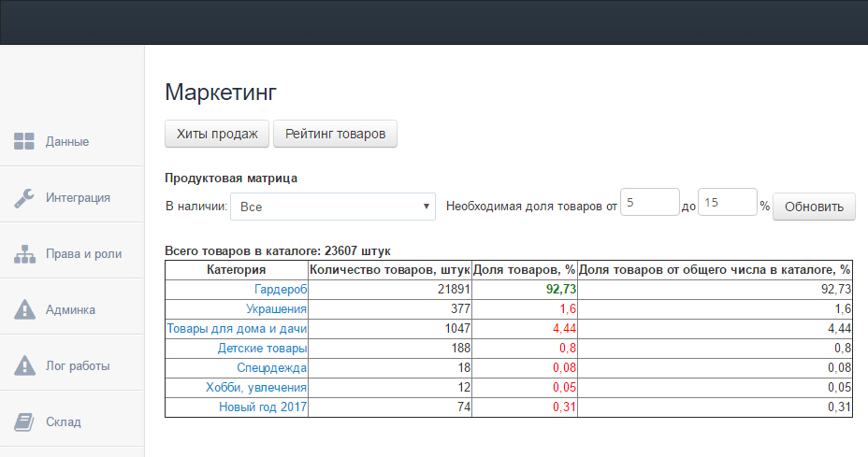Click the Права и роли hierarchy icon
Image resolution: width=868 pixels, height=457 pixels.
click(x=24, y=253)
